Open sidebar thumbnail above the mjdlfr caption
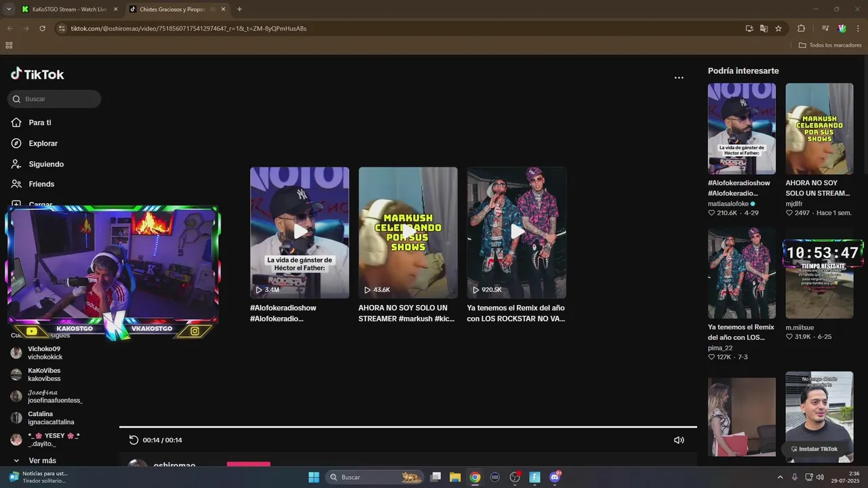Screen dimensions: 868x488 820,129
